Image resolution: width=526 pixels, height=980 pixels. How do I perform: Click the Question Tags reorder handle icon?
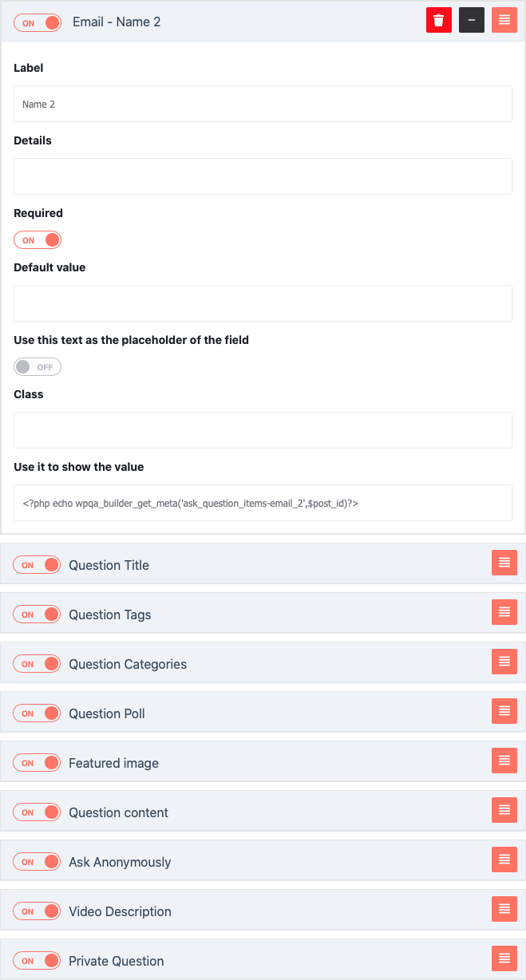(504, 612)
